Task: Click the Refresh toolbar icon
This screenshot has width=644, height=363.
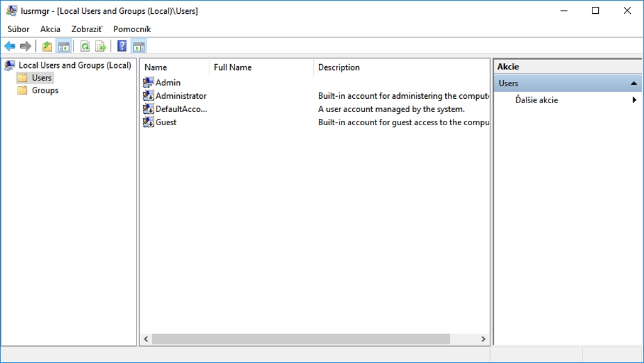Action: pos(85,46)
